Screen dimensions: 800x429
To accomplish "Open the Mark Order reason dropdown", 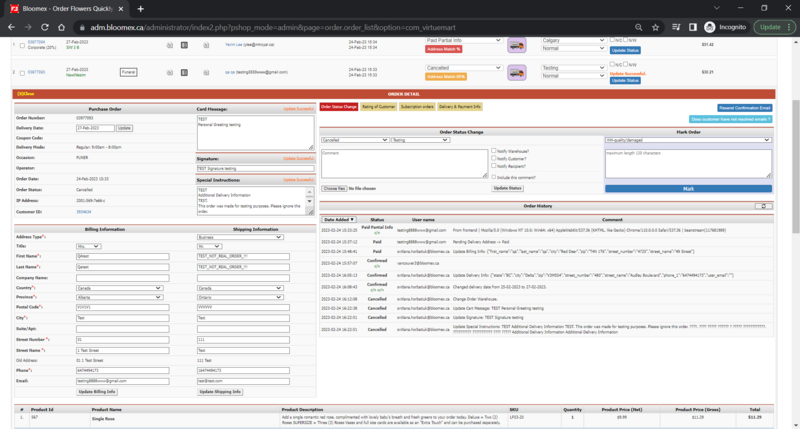I will [x=688, y=140].
